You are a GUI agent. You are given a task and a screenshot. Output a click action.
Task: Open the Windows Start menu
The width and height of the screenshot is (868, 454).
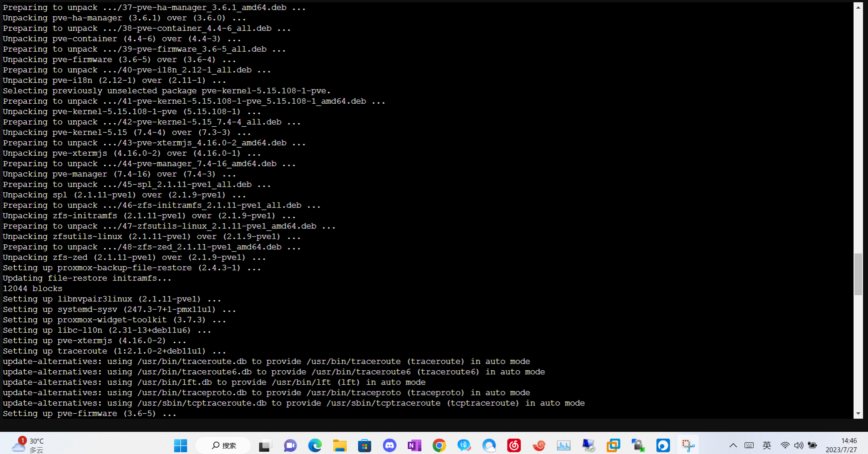[180, 445]
